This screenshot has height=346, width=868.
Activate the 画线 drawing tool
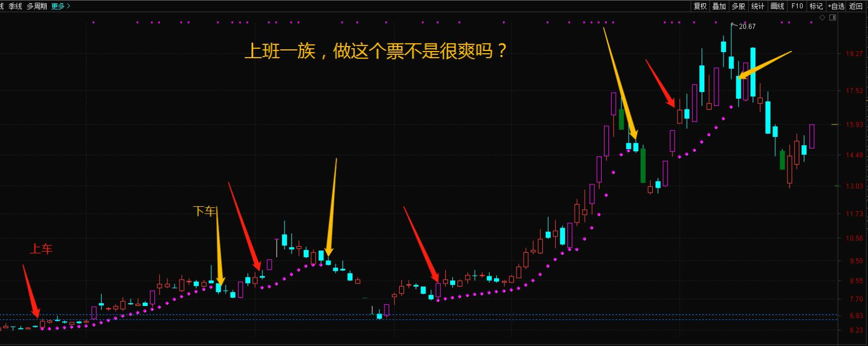[x=777, y=6]
